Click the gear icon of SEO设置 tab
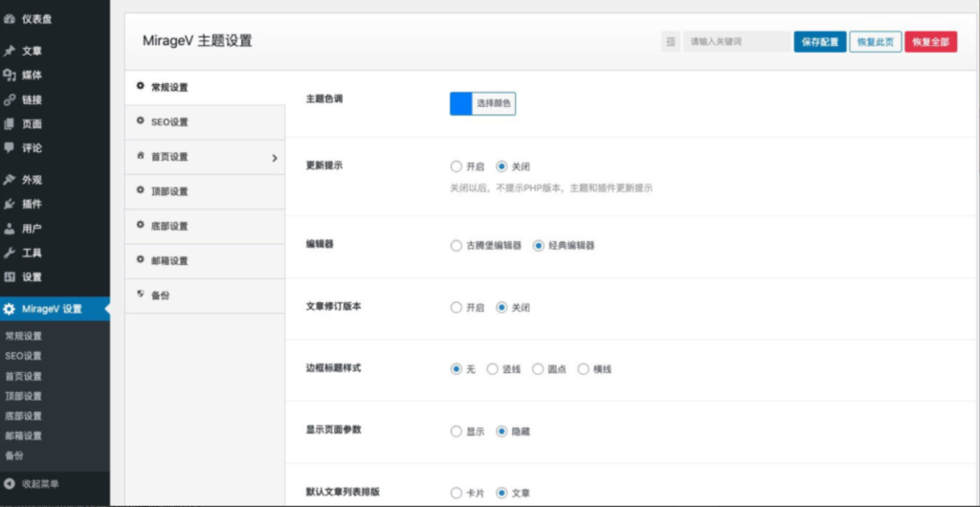 pos(140,121)
